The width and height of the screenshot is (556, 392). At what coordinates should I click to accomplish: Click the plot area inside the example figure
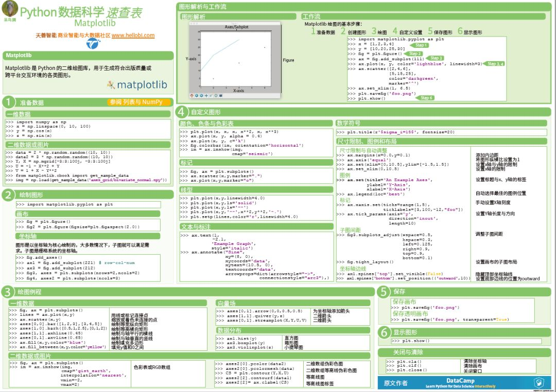pos(236,59)
